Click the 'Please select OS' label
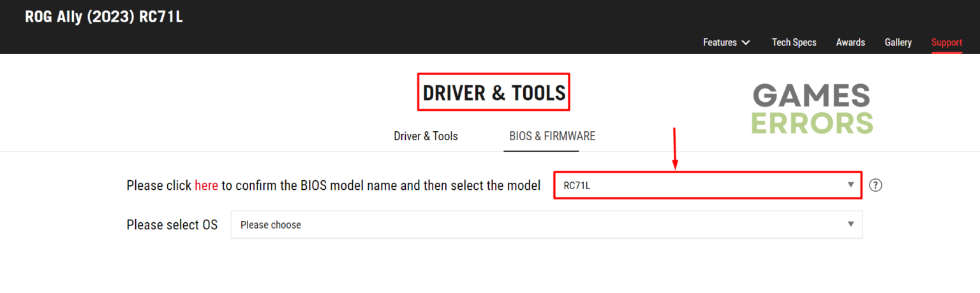This screenshot has width=980, height=293. tap(172, 225)
